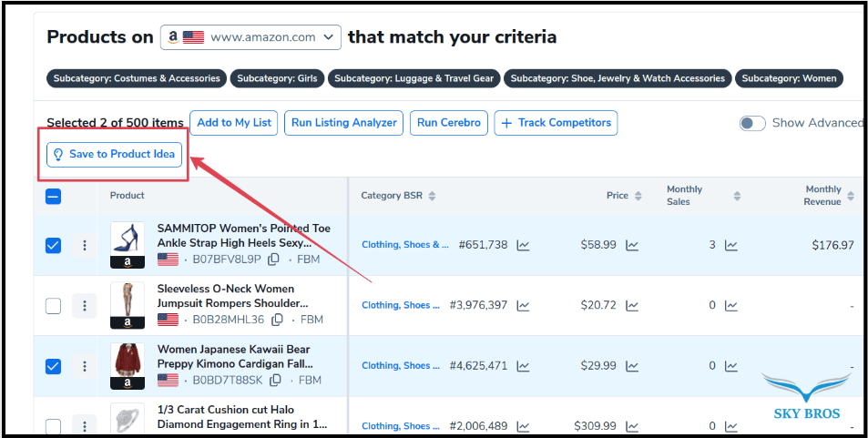Image resolution: width=868 pixels, height=438 pixels.
Task: Open BSR chart icon next to #2,006,489
Action: click(523, 426)
